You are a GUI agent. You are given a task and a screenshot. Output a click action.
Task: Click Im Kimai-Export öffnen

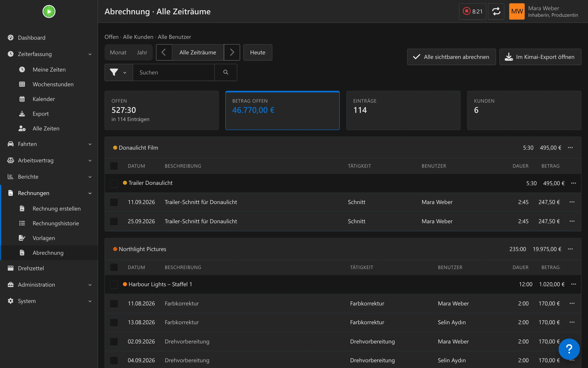(x=540, y=57)
